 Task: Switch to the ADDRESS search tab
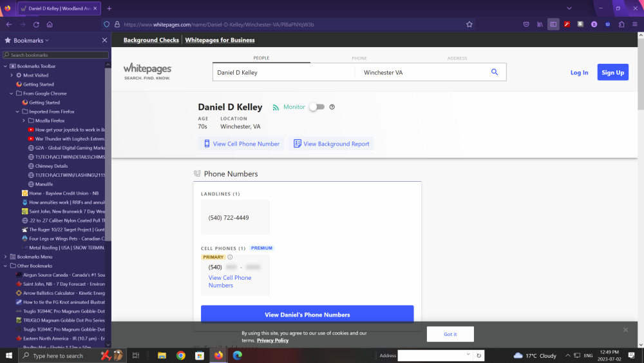pyautogui.click(x=457, y=58)
